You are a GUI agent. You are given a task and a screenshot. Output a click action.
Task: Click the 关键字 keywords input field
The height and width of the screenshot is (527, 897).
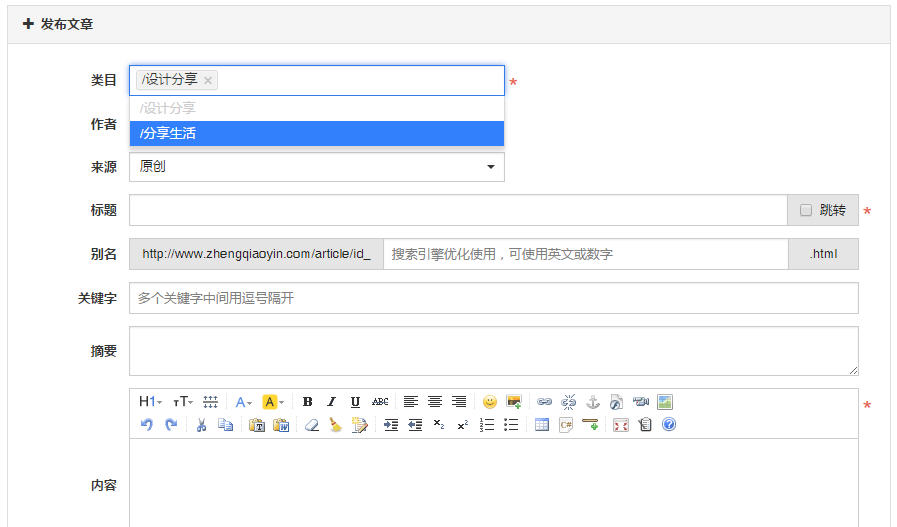tap(494, 298)
